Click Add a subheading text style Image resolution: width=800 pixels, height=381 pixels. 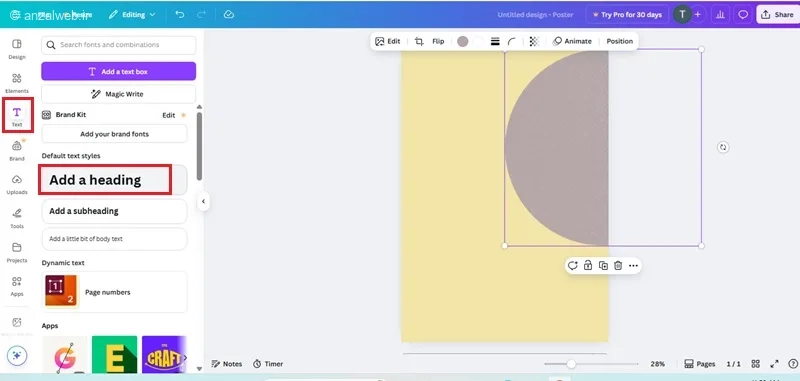coord(114,211)
